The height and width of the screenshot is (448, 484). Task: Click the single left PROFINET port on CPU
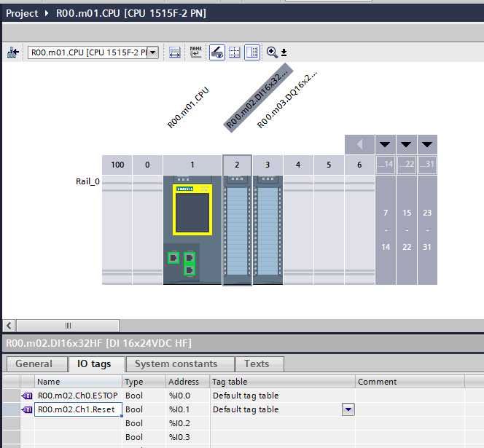point(173,258)
